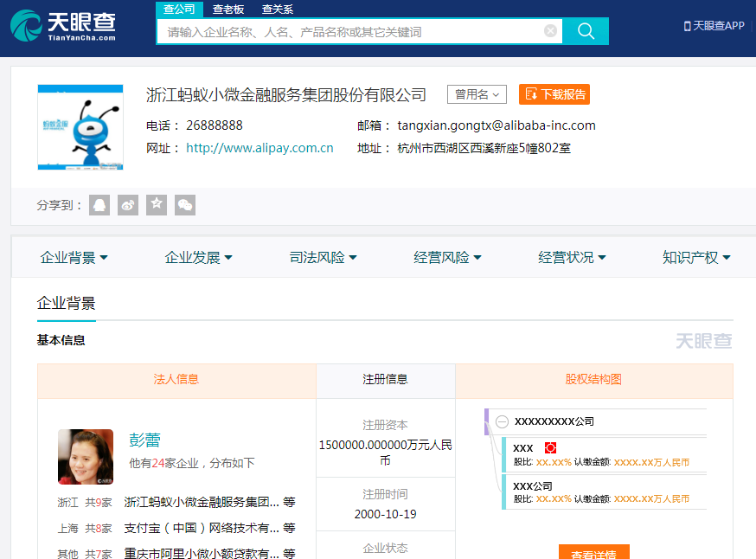Screen dimensions: 756x559
Task: Open 重庆市阿里小微小额贷款有... company link
Action: tap(202, 553)
